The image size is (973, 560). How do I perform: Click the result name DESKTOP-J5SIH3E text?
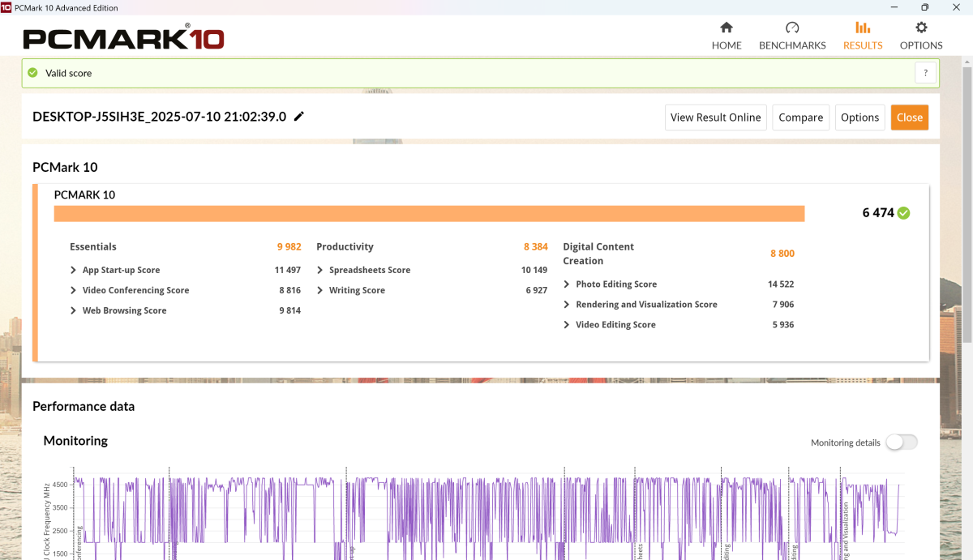pos(160,117)
